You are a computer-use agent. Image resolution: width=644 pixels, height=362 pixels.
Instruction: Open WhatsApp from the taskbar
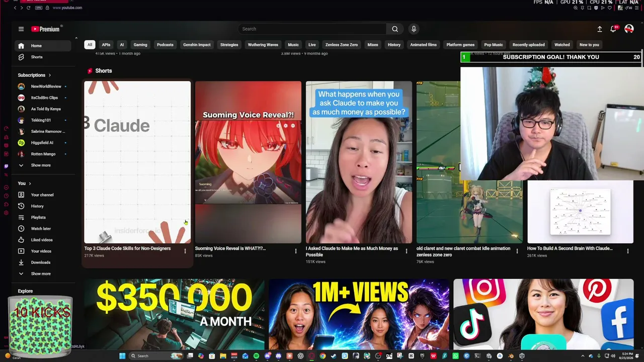click(x=455, y=356)
